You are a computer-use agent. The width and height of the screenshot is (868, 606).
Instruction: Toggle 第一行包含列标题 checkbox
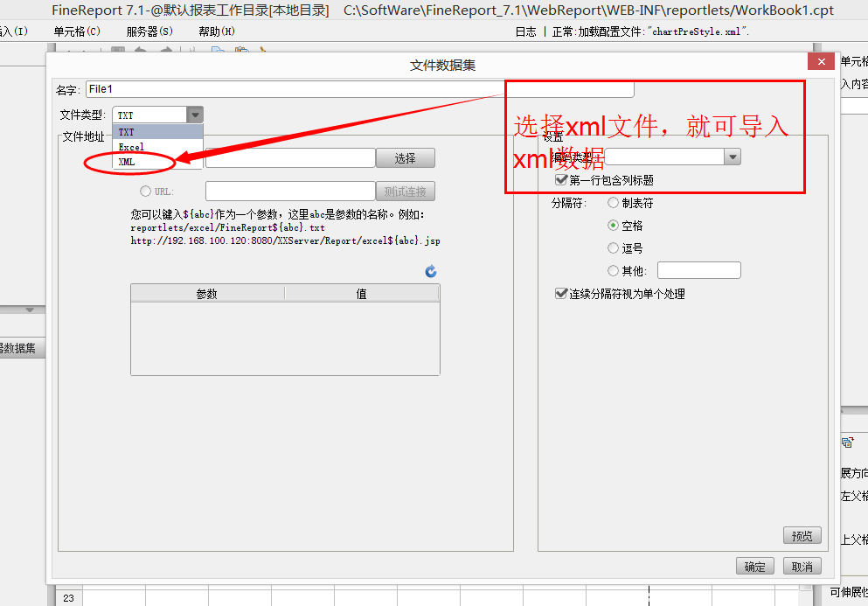point(561,180)
